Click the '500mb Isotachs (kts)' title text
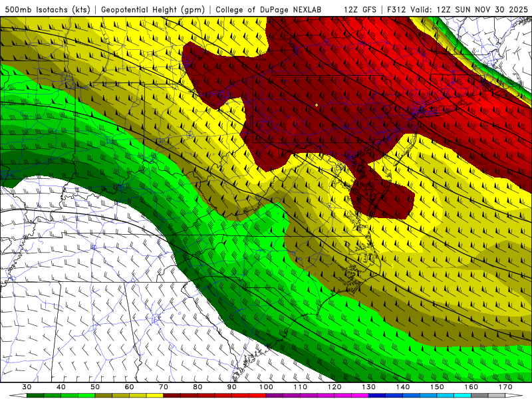Viewport: 532px width, 399px height. click(48, 9)
